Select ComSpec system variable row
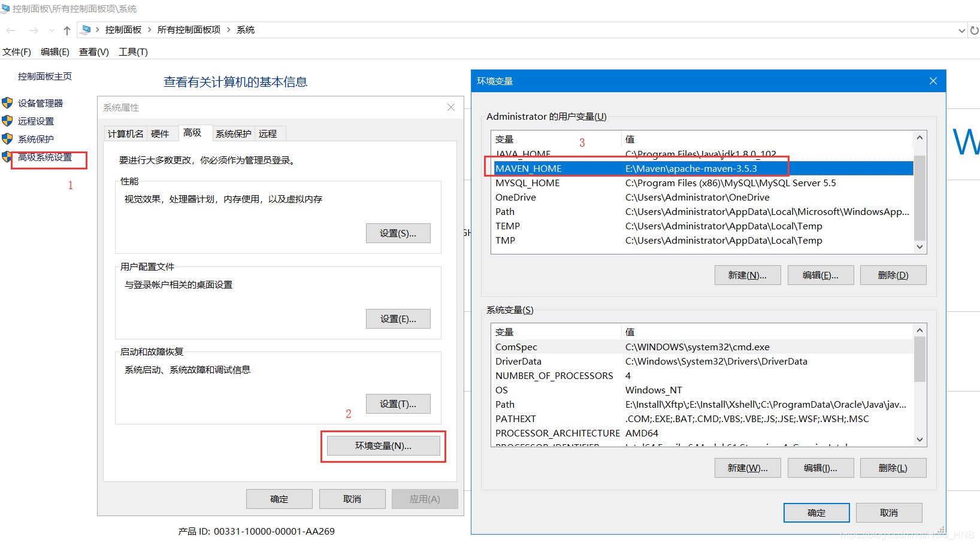This screenshot has width=980, height=546. (x=703, y=347)
